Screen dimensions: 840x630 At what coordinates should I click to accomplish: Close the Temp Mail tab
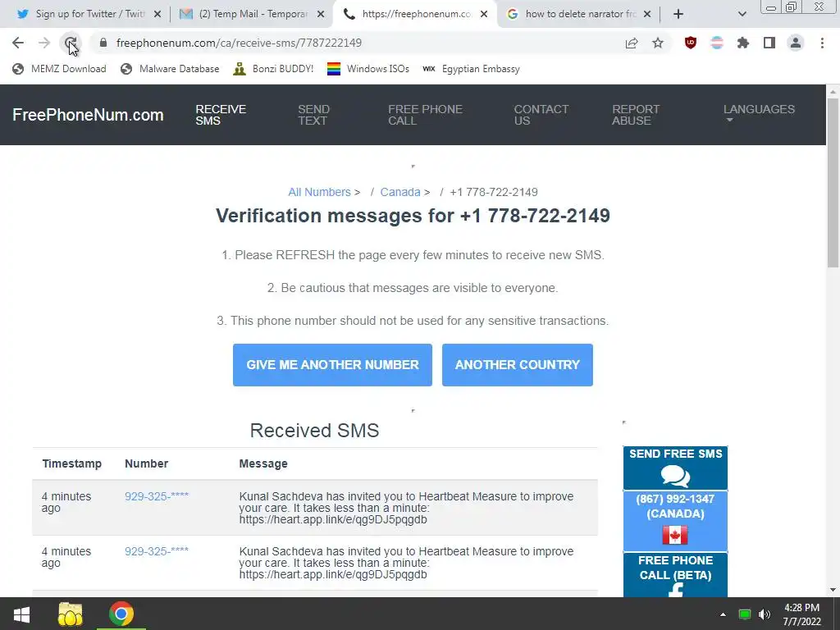(321, 15)
